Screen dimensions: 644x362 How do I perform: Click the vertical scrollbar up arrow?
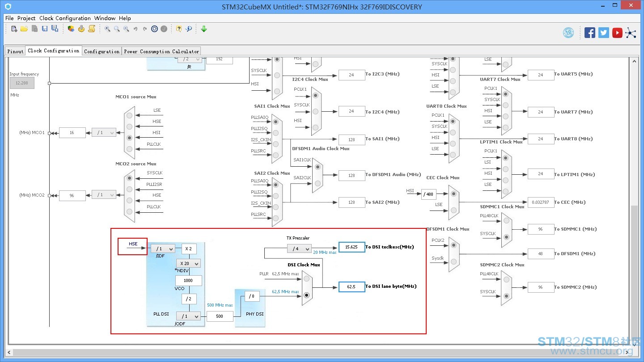[x=635, y=61]
